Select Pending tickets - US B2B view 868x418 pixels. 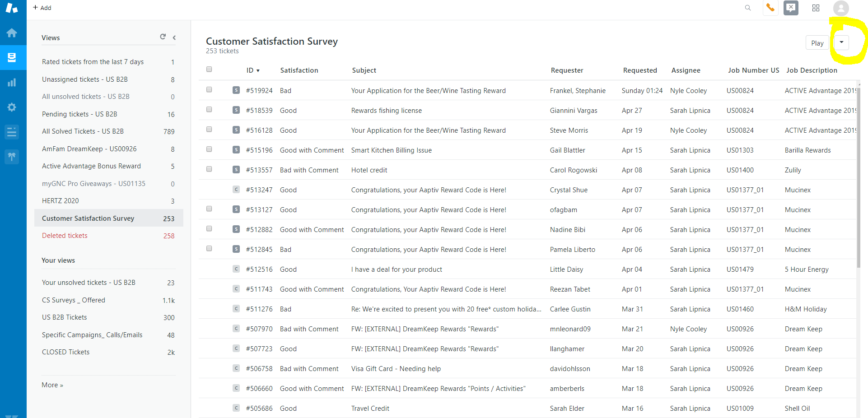(79, 114)
